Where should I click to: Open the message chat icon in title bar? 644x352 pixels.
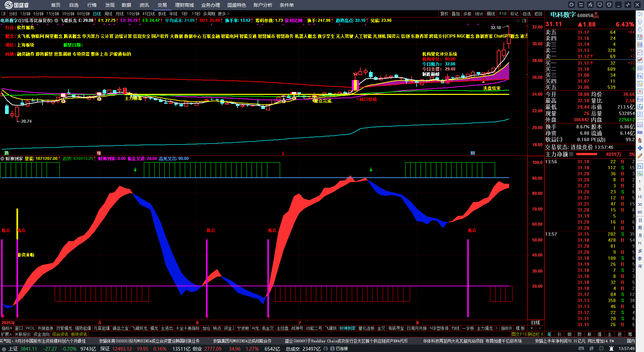[572, 5]
